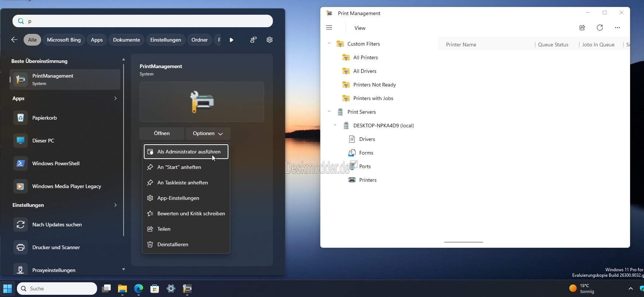Select the All Drivers filter folder icon

tap(346, 71)
